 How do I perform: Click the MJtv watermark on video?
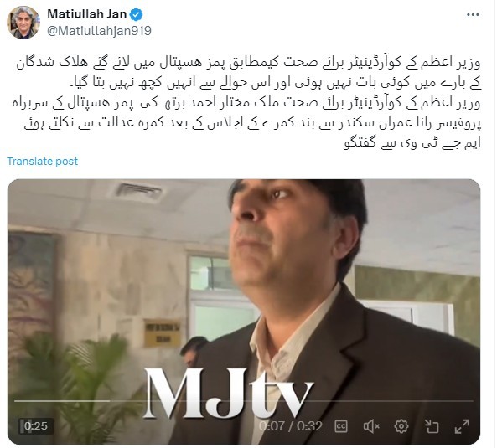229,393
